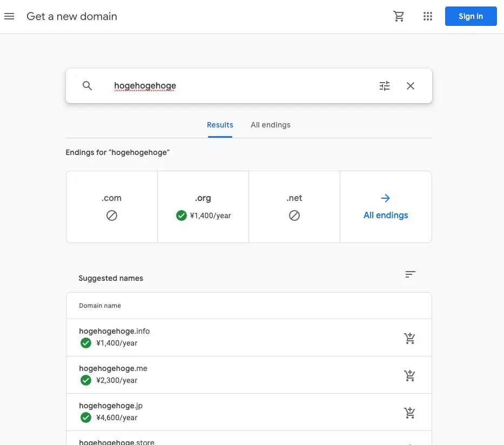Select the Results tab

click(x=220, y=125)
